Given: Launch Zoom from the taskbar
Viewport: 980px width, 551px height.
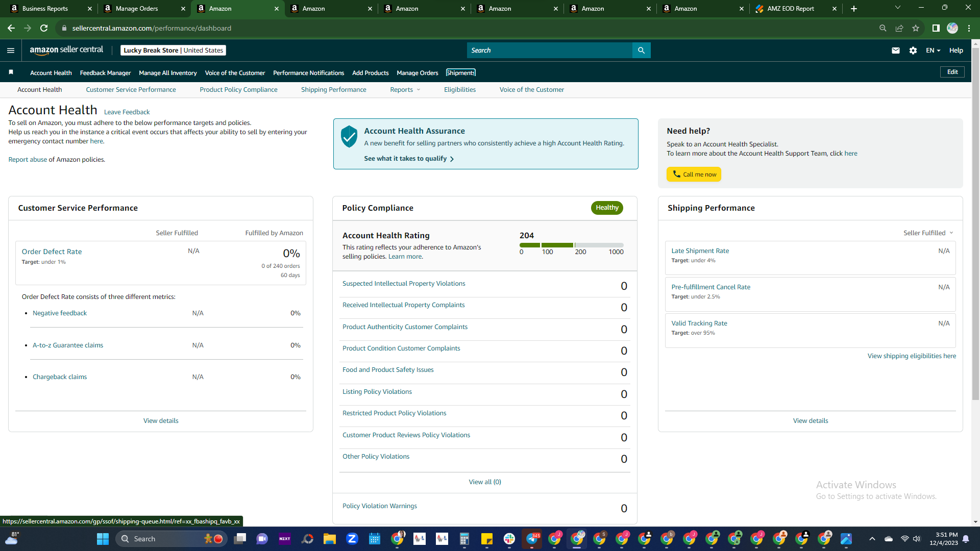Looking at the screenshot, I should 352,539.
